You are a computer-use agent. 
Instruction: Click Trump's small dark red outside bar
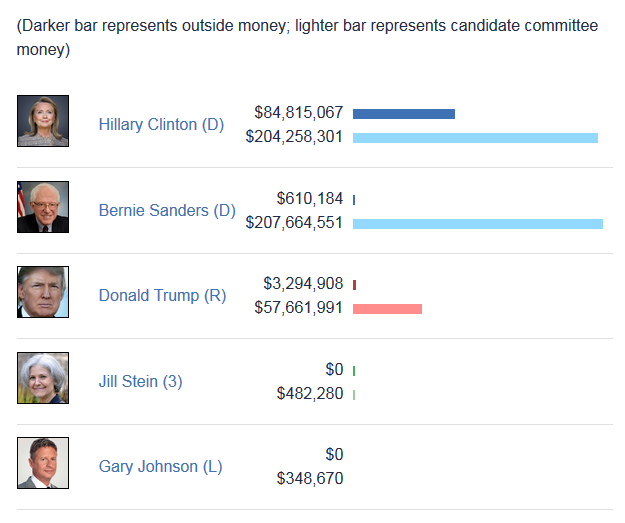point(355,285)
